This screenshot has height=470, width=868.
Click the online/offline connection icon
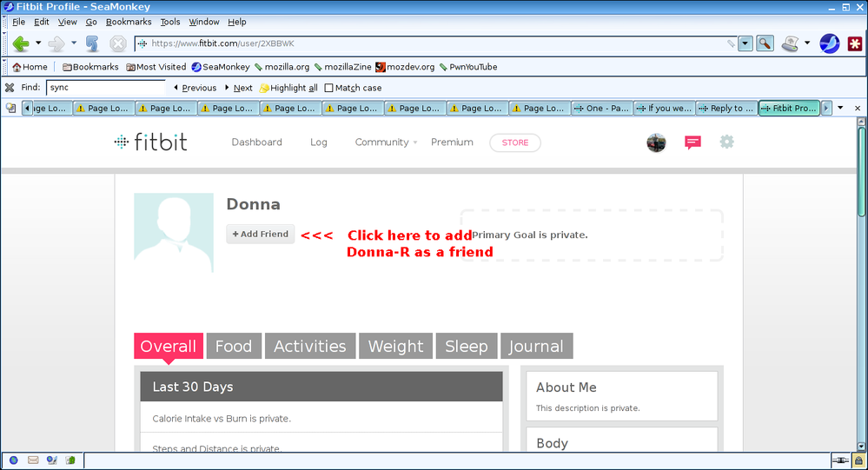click(840, 460)
